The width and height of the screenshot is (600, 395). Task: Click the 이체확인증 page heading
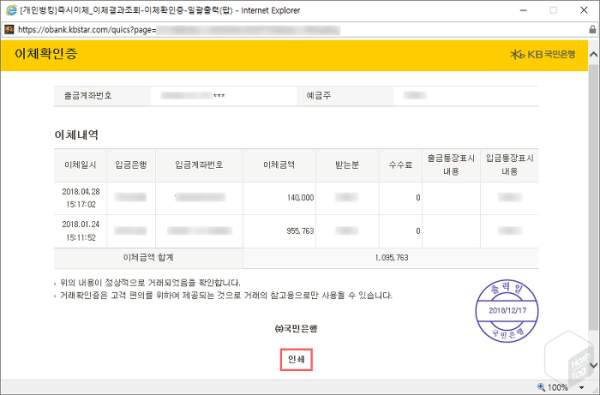46,54
